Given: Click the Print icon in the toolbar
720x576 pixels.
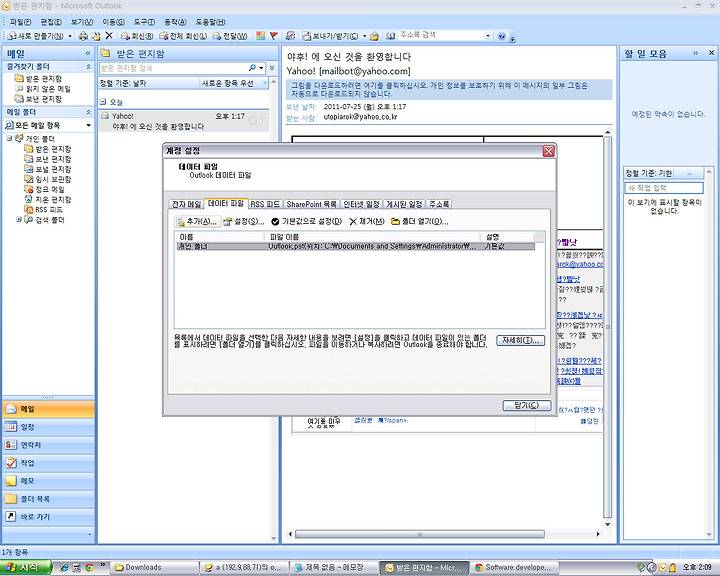Looking at the screenshot, I should coord(83,36).
